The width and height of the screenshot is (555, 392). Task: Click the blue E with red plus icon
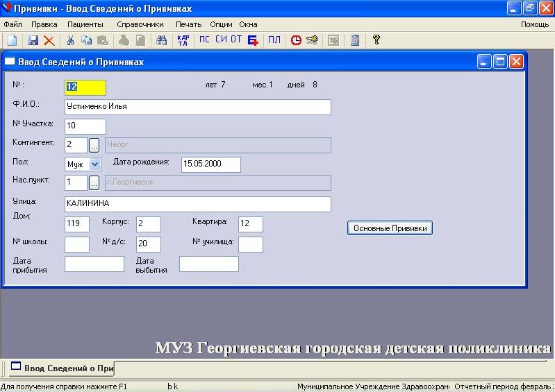click(x=253, y=40)
